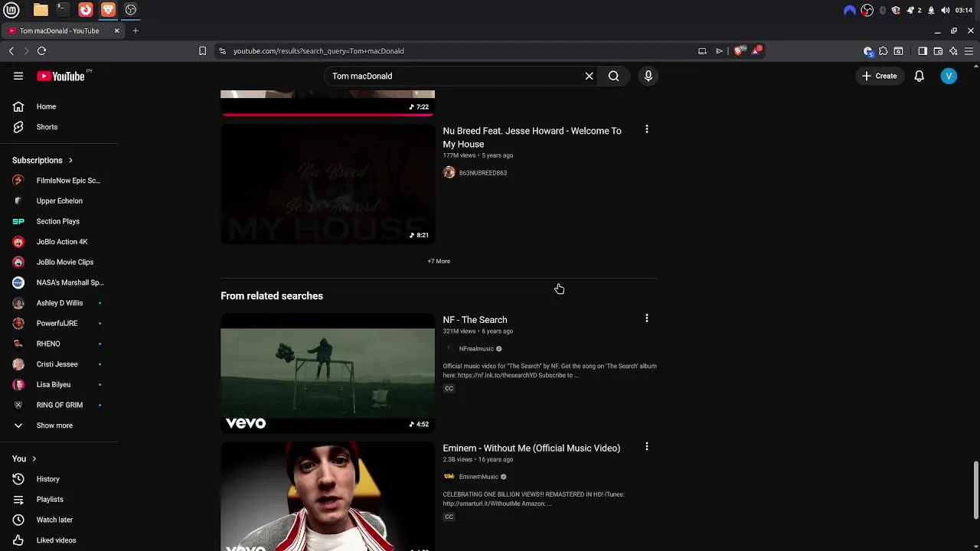Click the RHENO channel avatar
The image size is (980, 551).
coord(18,344)
